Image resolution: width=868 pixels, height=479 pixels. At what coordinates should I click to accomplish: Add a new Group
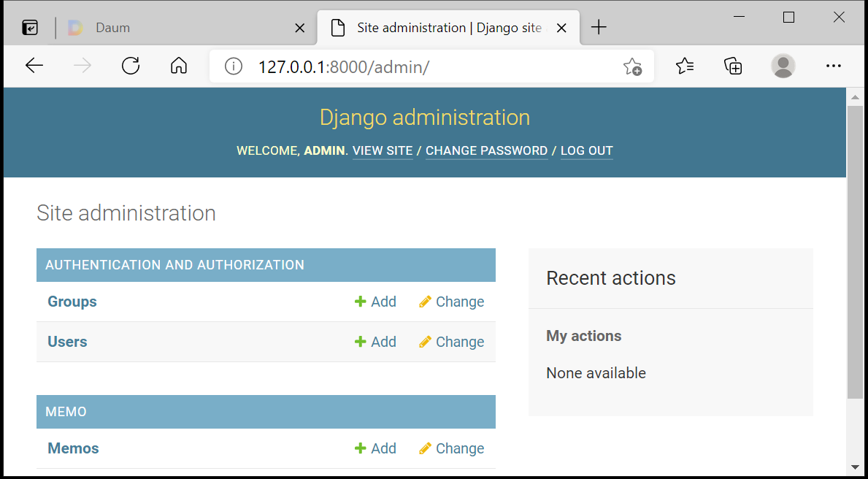[376, 302]
